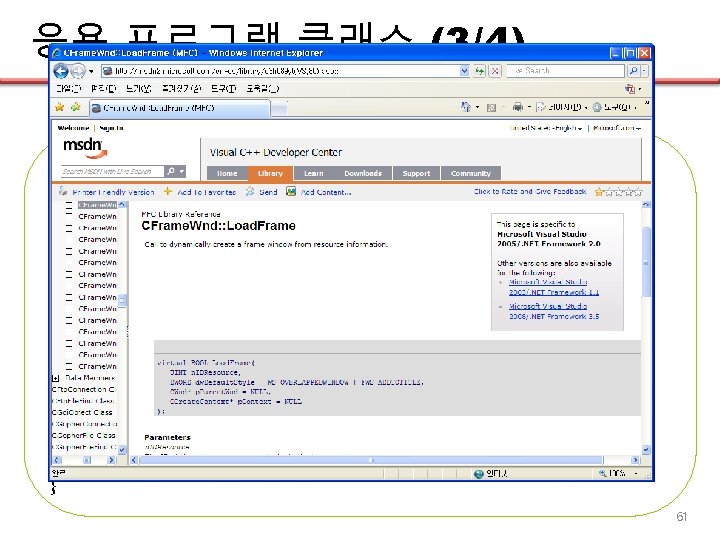Image resolution: width=720 pixels, height=540 pixels.
Task: Click the icon at right of menu bar
Action: [x=630, y=88]
